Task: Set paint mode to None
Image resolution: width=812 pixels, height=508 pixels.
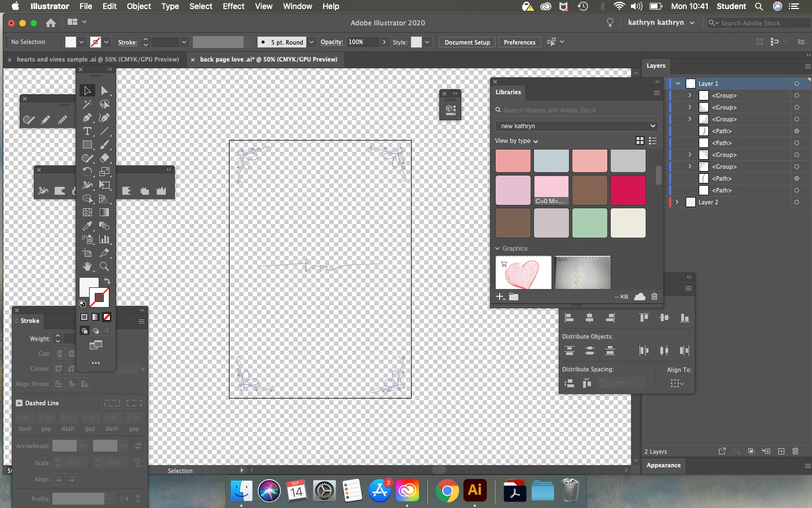Action: (x=107, y=317)
